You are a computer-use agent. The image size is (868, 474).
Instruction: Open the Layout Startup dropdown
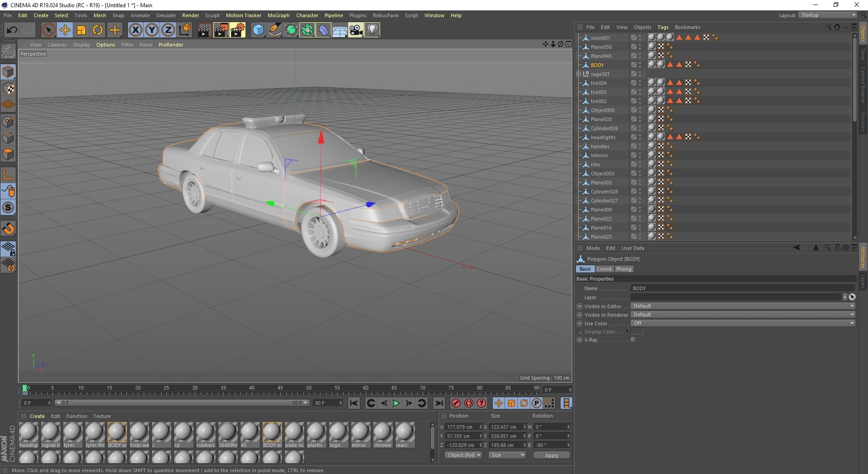pos(828,15)
